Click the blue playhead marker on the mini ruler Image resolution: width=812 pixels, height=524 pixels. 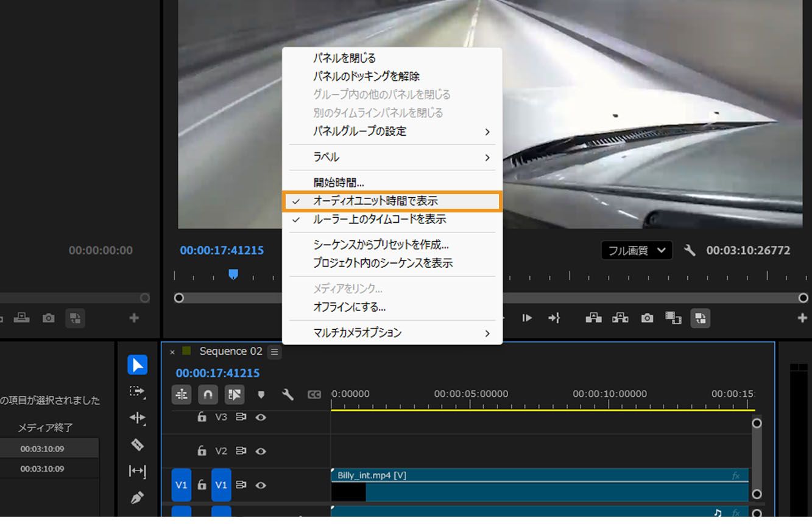(233, 275)
